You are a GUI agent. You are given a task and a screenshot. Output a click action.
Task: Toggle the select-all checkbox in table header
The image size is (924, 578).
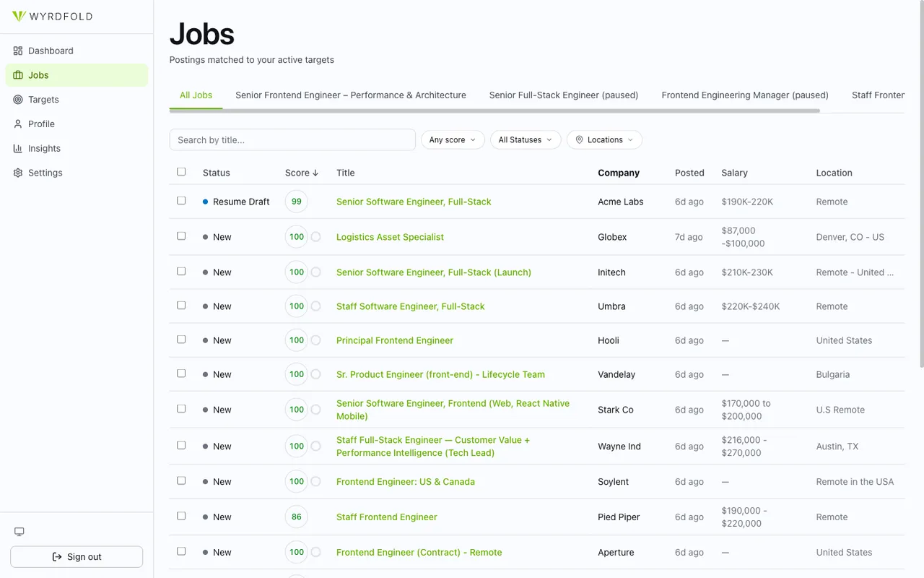pos(181,172)
